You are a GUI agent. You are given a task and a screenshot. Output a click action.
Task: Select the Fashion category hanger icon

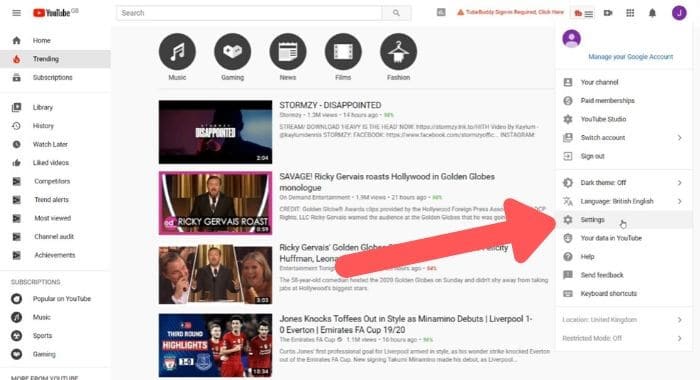[x=399, y=52]
